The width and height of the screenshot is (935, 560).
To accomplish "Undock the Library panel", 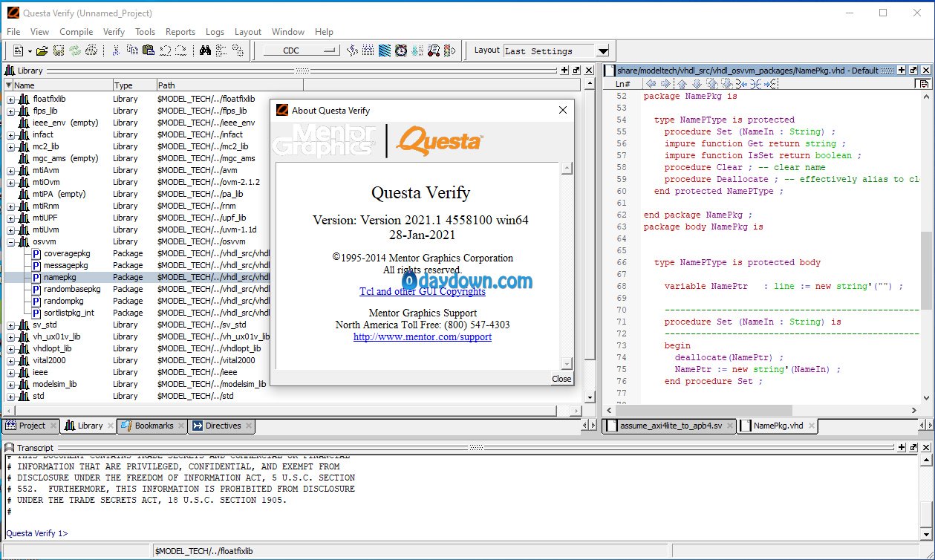I will [x=577, y=71].
